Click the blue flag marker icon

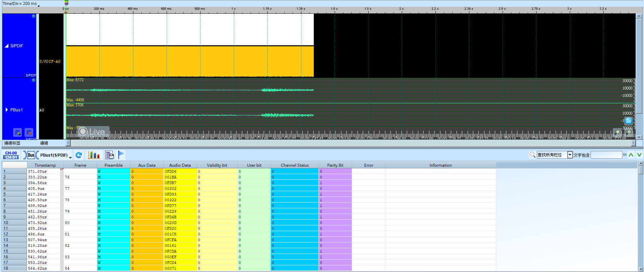coord(121,155)
